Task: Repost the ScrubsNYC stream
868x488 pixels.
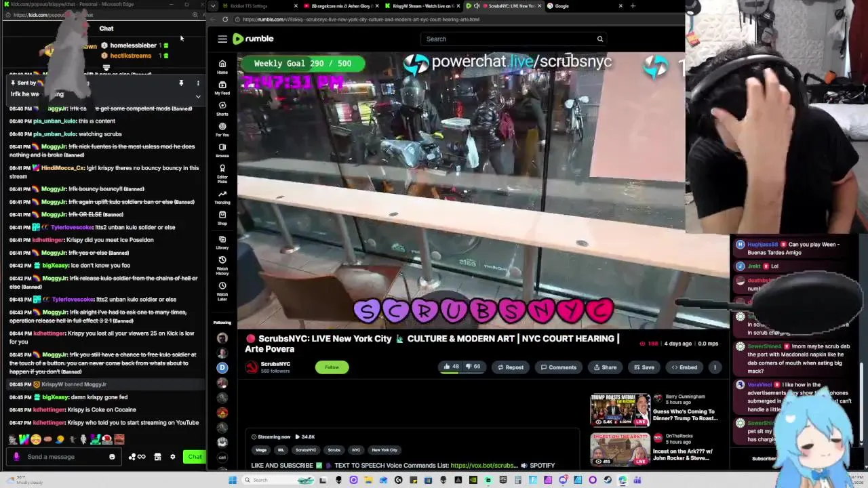Action: click(511, 367)
